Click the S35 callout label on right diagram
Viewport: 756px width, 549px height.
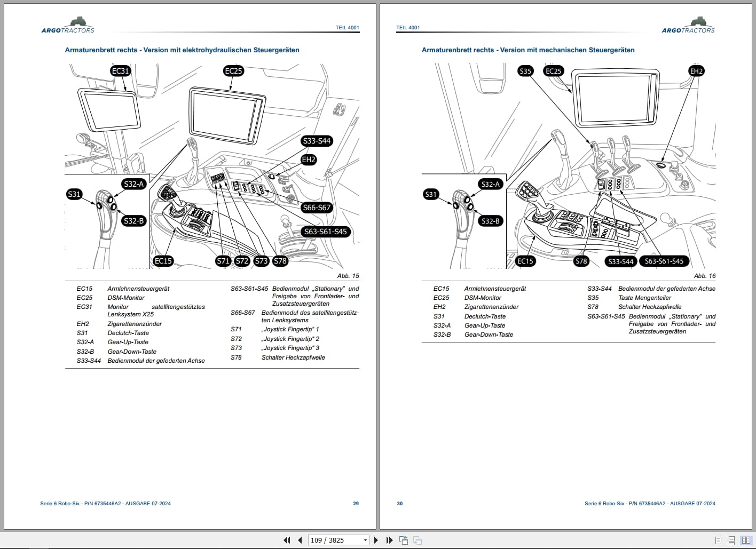tap(526, 71)
